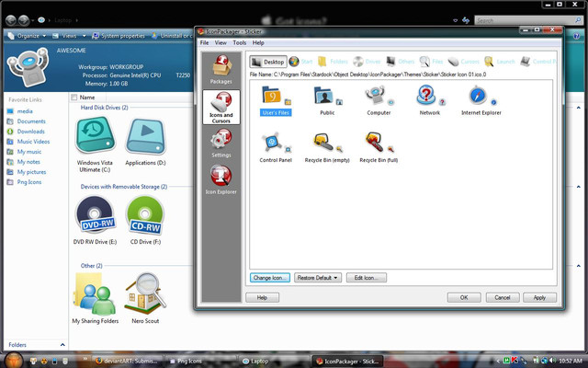Switch to the Cursors tab
Viewport: 588px width, 368px height.
point(463,62)
